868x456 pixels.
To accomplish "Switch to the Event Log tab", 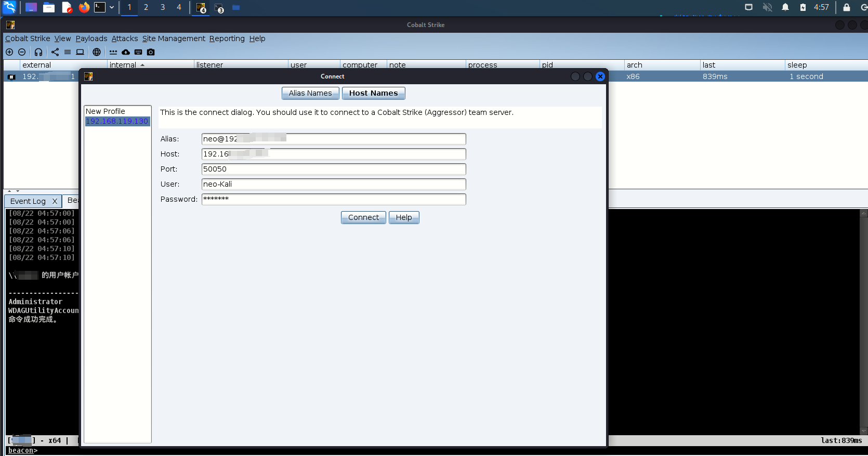I will point(28,201).
